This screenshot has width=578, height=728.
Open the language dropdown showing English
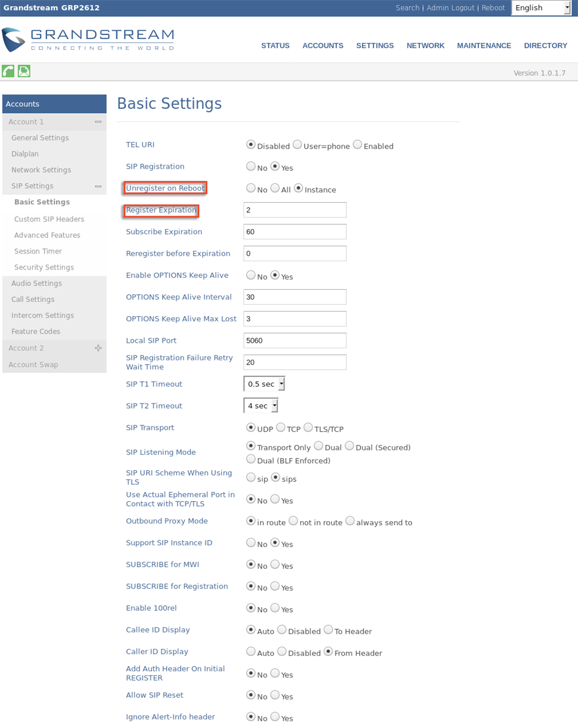pyautogui.click(x=541, y=8)
